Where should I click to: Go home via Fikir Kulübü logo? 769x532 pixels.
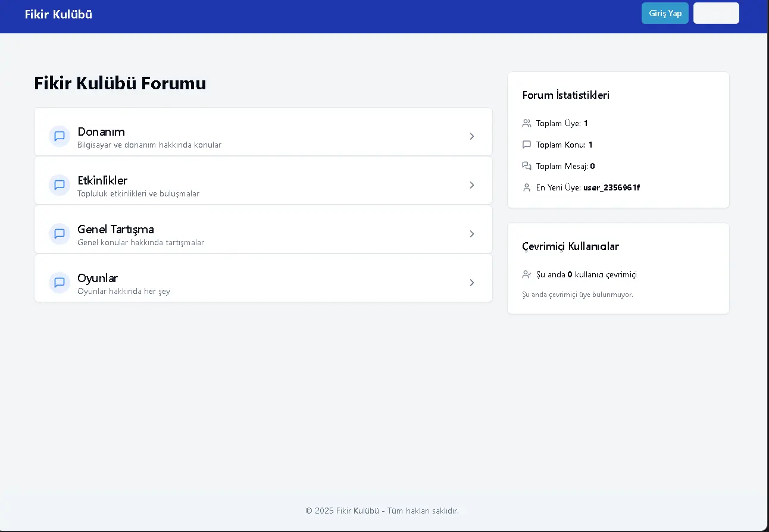(x=58, y=14)
